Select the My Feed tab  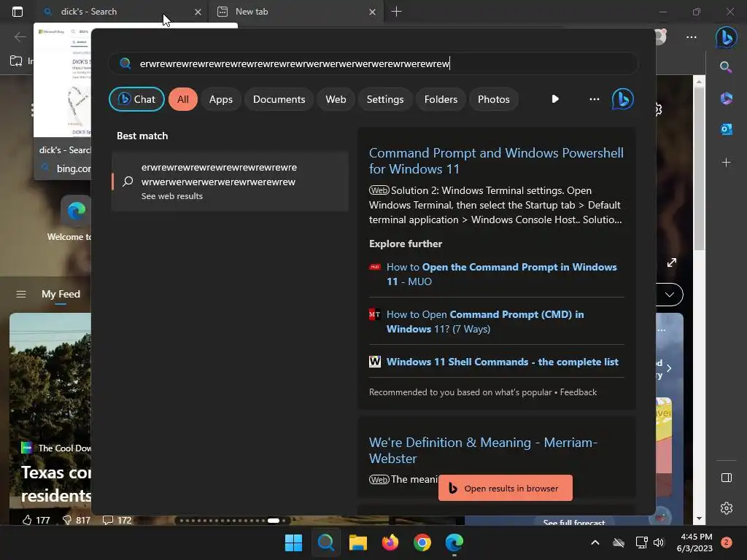(x=61, y=295)
